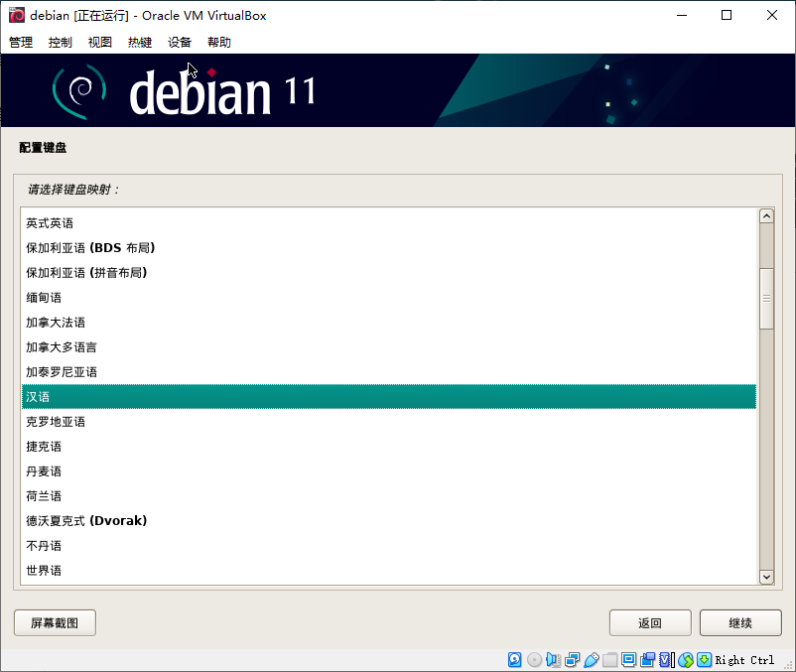Maximize the VirtualBox window
Image resolution: width=796 pixels, height=672 pixels.
click(727, 15)
